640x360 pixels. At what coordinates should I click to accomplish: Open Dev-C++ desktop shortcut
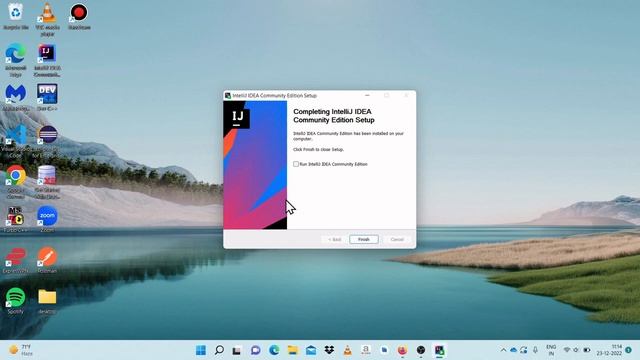point(47,98)
